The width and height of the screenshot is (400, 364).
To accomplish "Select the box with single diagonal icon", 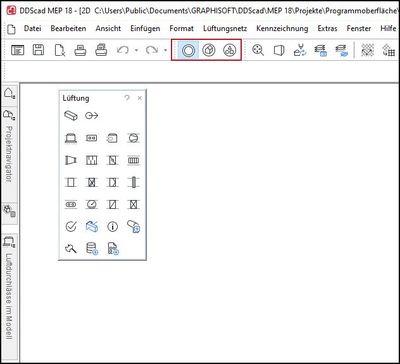I will [112, 205].
